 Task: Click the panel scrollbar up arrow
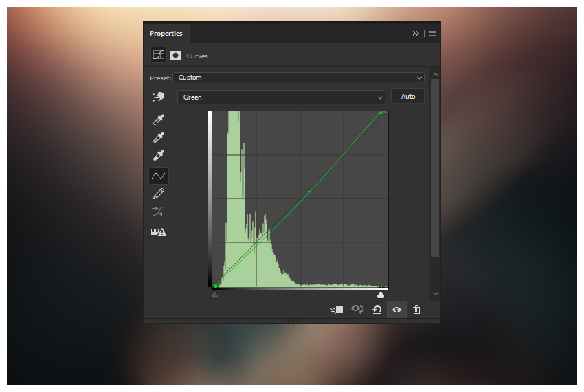click(435, 74)
